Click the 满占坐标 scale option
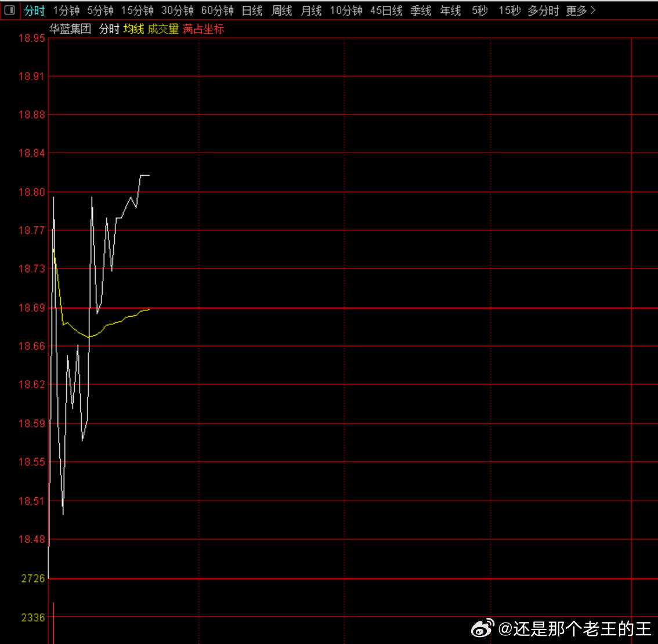This screenshot has width=658, height=644. pos(203,29)
